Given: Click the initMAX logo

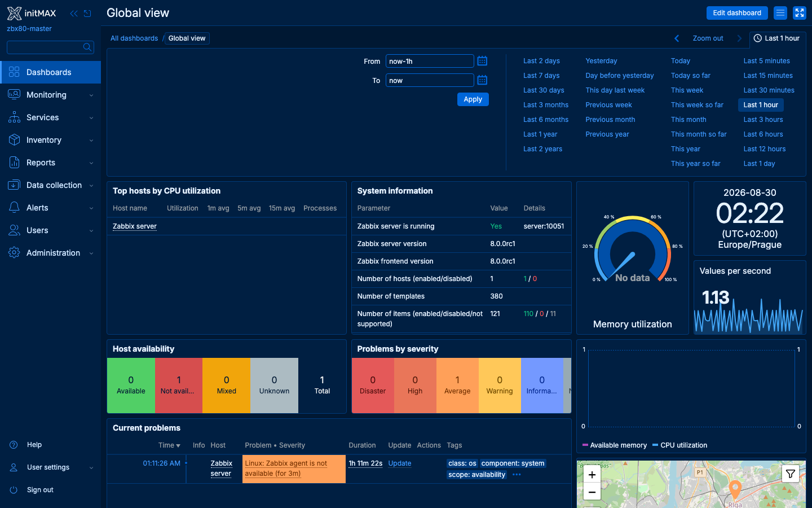Looking at the screenshot, I should pos(32,13).
